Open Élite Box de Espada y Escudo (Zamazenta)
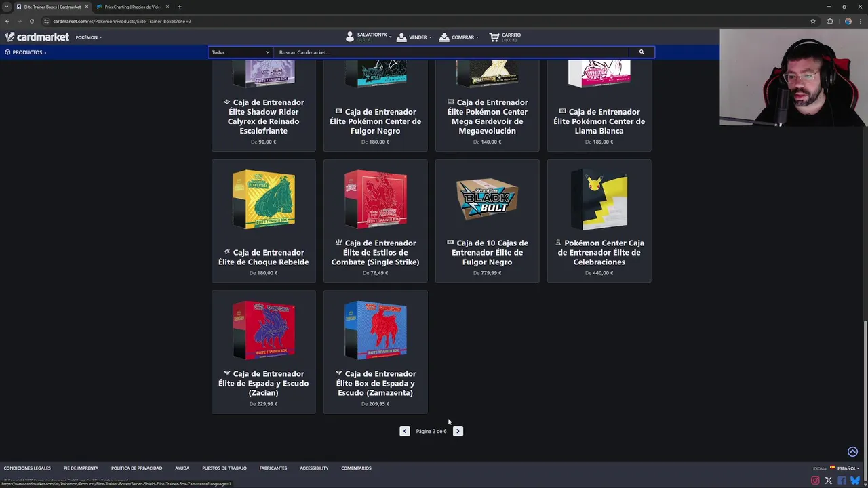Image resolution: width=868 pixels, height=488 pixels. 376,384
